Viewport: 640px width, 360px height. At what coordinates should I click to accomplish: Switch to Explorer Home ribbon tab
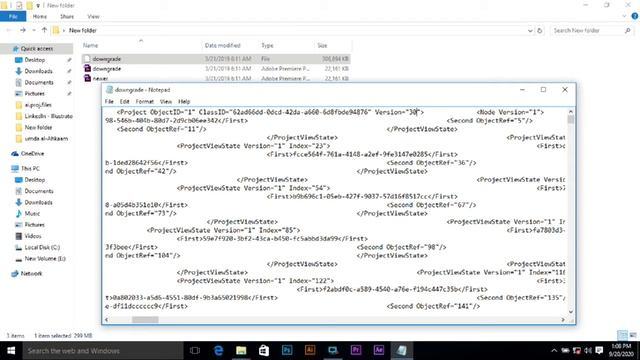[x=40, y=16]
